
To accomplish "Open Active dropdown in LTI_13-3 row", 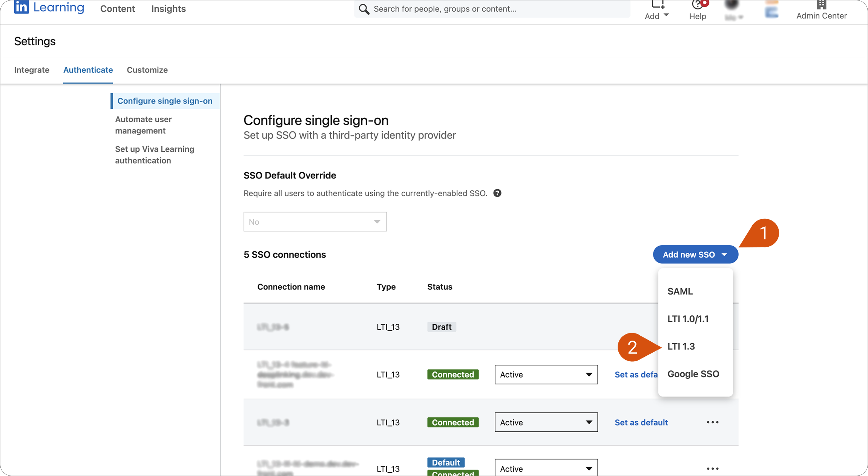I will click(546, 422).
